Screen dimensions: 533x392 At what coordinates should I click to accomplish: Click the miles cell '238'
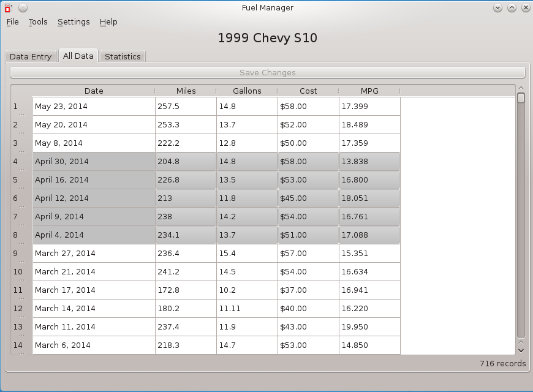click(186, 217)
